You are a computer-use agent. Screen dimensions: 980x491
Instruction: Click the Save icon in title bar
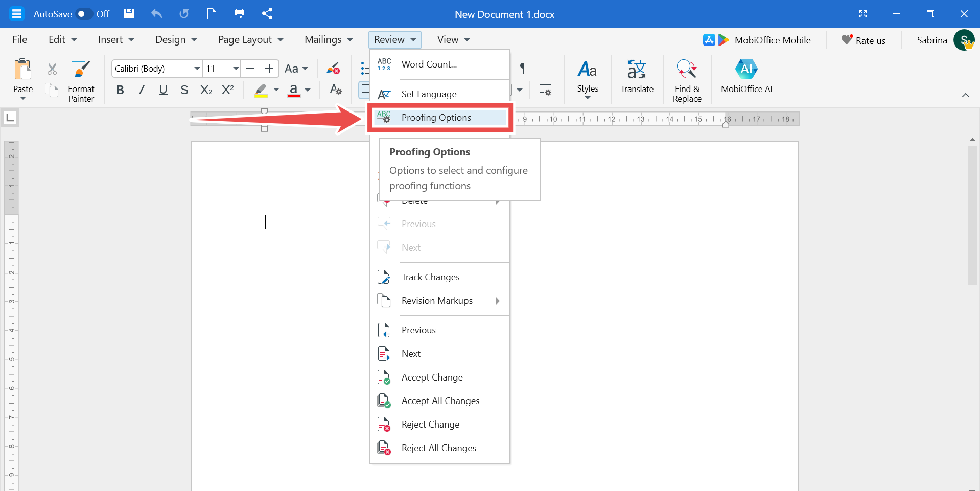(x=129, y=14)
